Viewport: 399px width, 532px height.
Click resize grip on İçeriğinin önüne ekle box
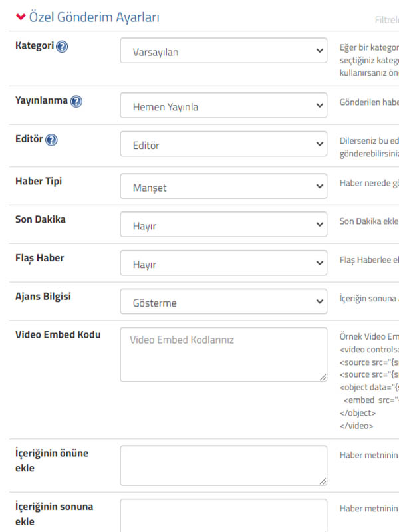coord(323,481)
